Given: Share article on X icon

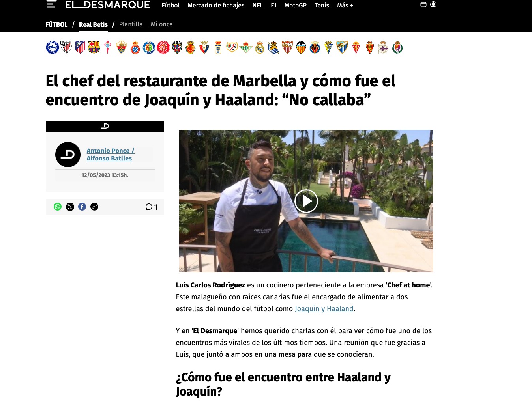Looking at the screenshot, I should [70, 207].
